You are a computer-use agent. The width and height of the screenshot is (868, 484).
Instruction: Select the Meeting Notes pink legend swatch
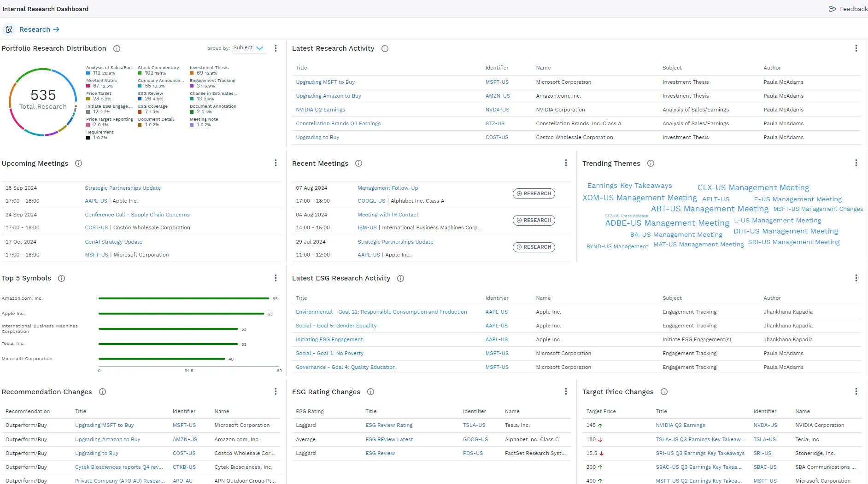coord(88,86)
